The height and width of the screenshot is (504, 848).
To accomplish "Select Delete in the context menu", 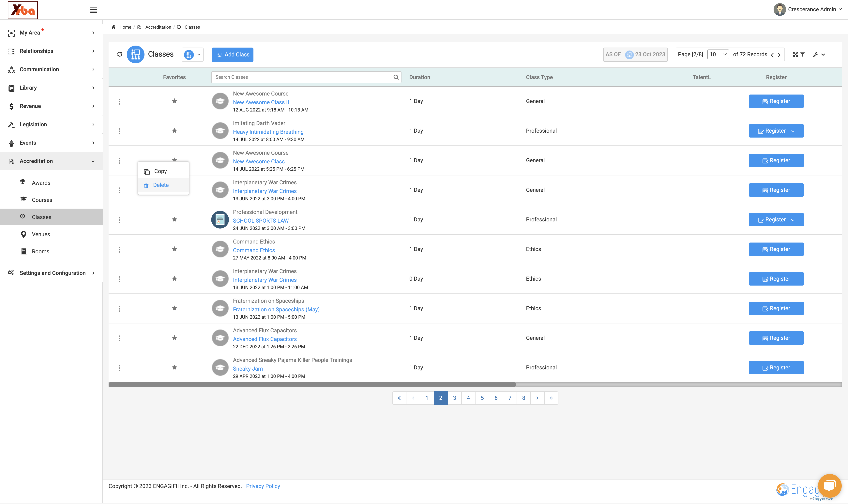I will pos(163,185).
